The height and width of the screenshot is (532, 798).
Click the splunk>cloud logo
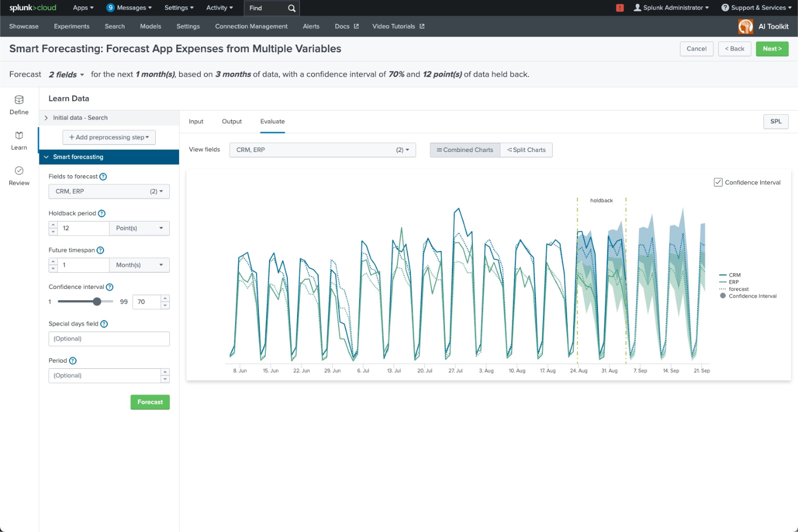tap(33, 8)
